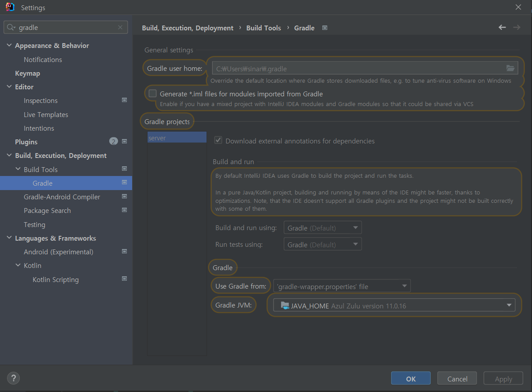Click JAVA_HOME folder icon in Gradle JVM
This screenshot has height=392, width=532.
(285, 305)
